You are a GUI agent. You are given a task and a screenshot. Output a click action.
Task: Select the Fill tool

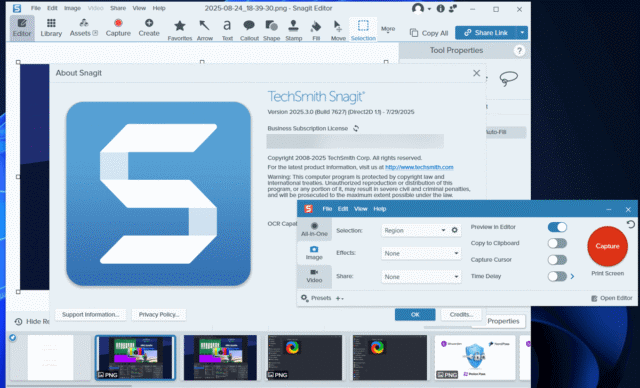coord(316,30)
